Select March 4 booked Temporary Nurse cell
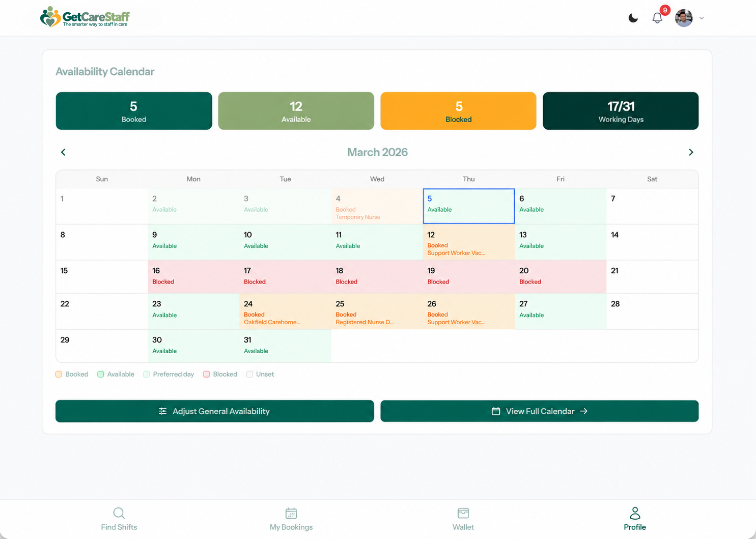 (x=377, y=206)
